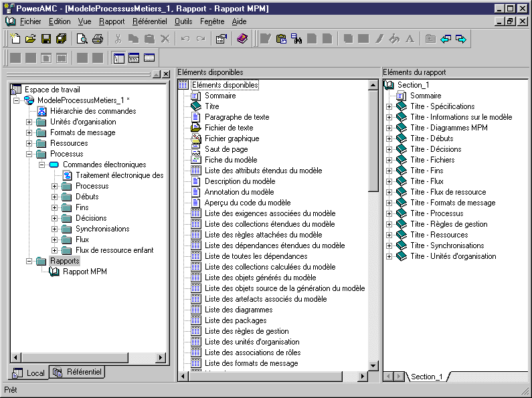Select Description du modèle item
The height and width of the screenshot is (398, 532).
tap(240, 181)
